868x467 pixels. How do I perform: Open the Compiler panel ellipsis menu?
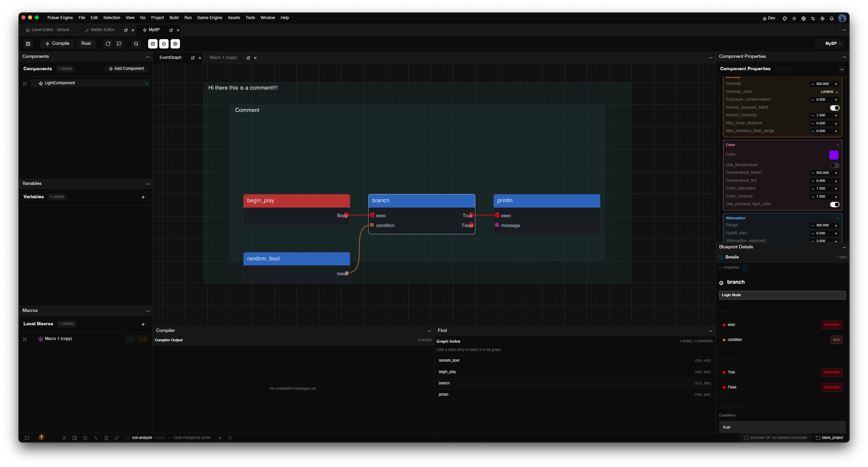[429, 331]
